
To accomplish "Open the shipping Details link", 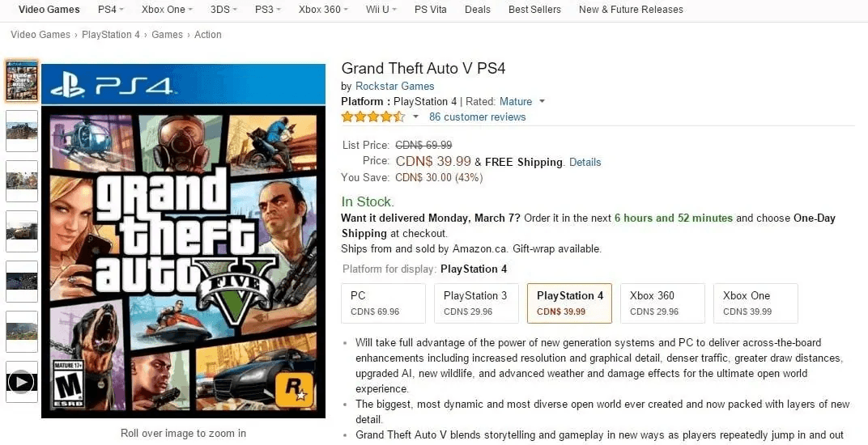I will click(x=585, y=162).
